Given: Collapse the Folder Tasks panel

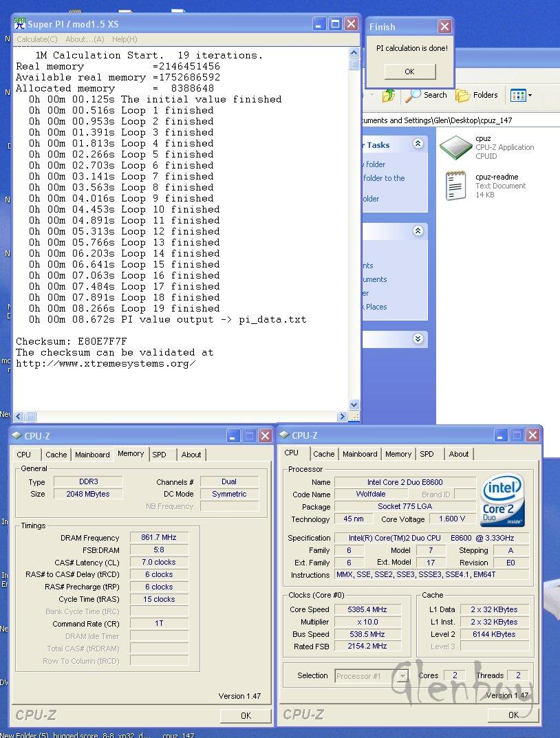Looking at the screenshot, I should tap(418, 144).
